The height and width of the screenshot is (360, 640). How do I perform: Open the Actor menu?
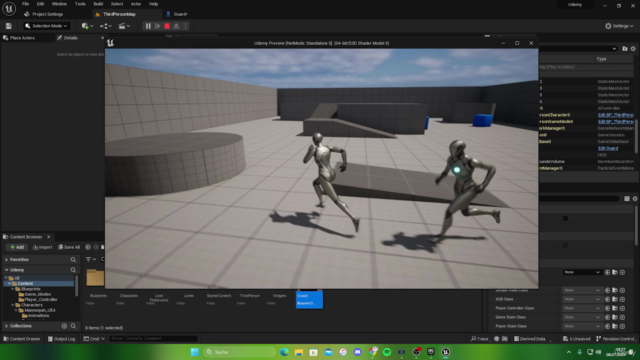pyautogui.click(x=136, y=4)
